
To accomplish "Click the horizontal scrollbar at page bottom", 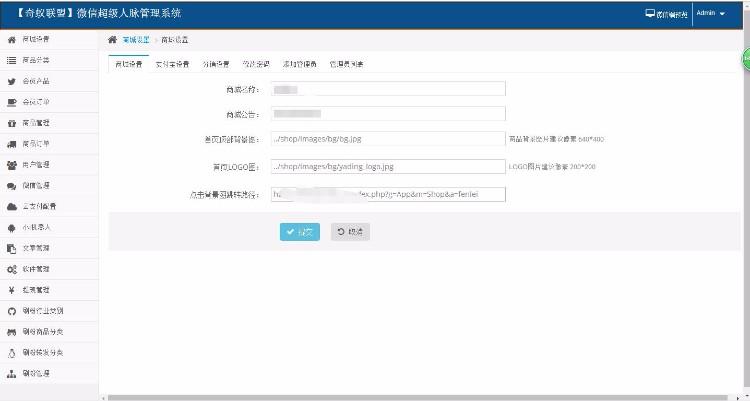I will [420, 397].
